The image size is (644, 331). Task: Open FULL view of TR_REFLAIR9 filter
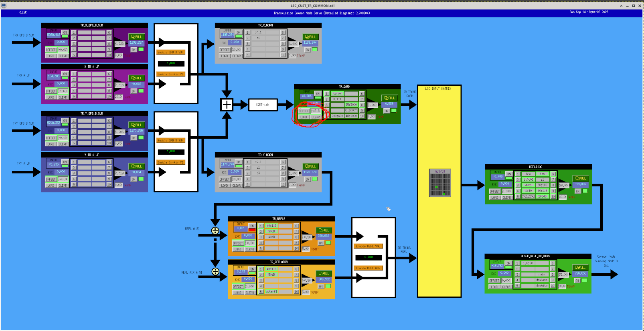(x=323, y=273)
